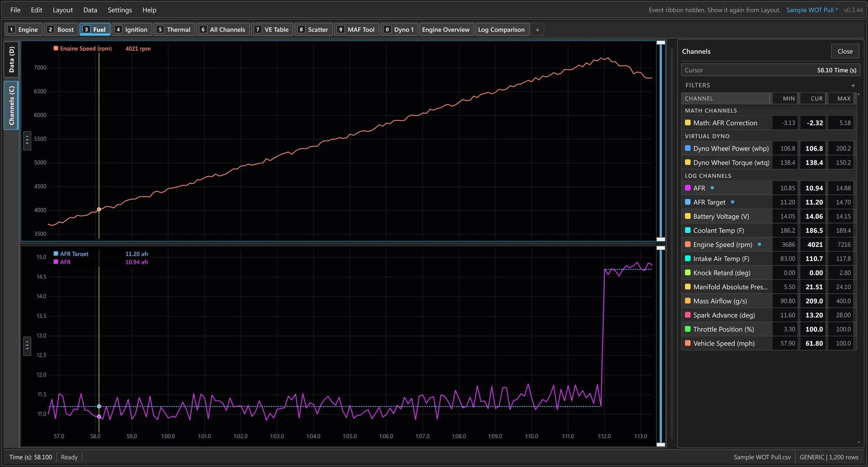Screen dimensions: 868x467
Task: Sort by the CHANNEL column header
Action: click(725, 98)
